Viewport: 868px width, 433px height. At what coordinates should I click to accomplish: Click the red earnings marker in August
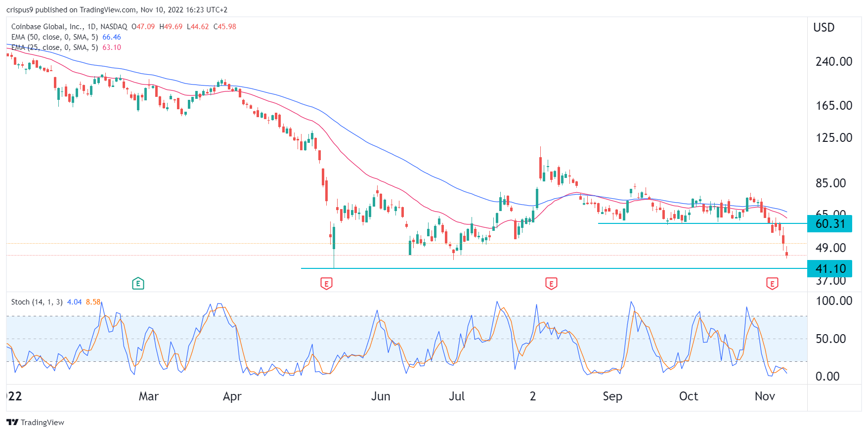551,284
